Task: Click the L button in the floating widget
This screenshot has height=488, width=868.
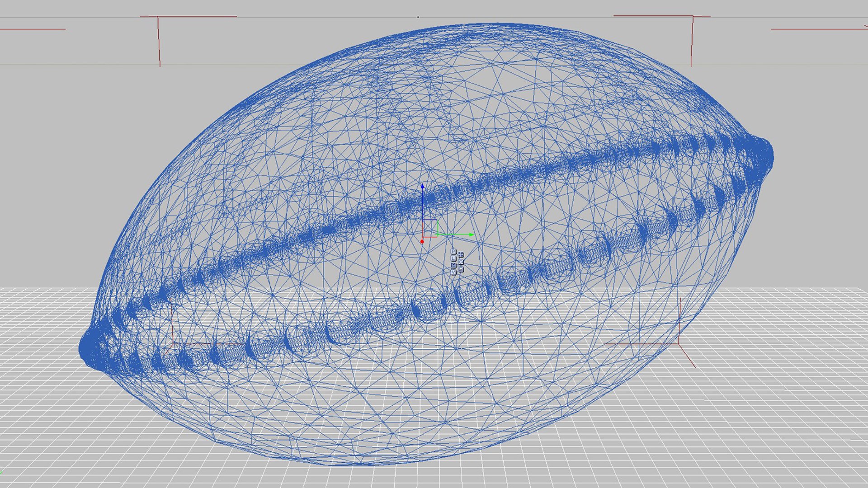Action: [x=453, y=258]
